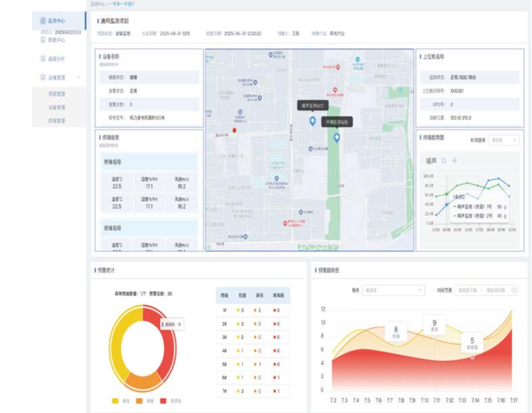The width and height of the screenshot is (532, 413).
Task: Click the download icon beside 噪声 chart title
Action: point(454,161)
